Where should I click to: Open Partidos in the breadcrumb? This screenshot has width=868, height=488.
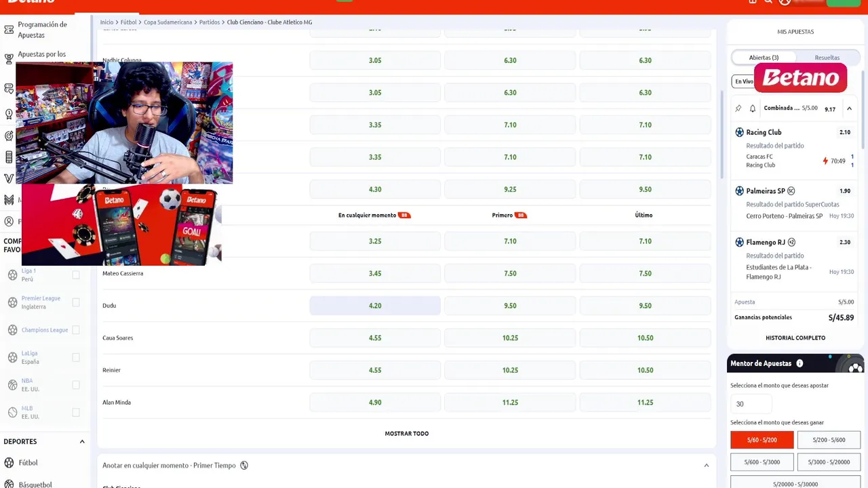pos(210,22)
